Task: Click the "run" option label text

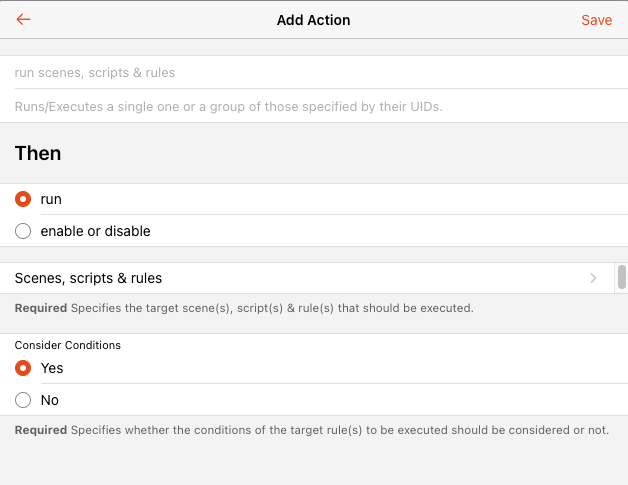Action: (51, 199)
